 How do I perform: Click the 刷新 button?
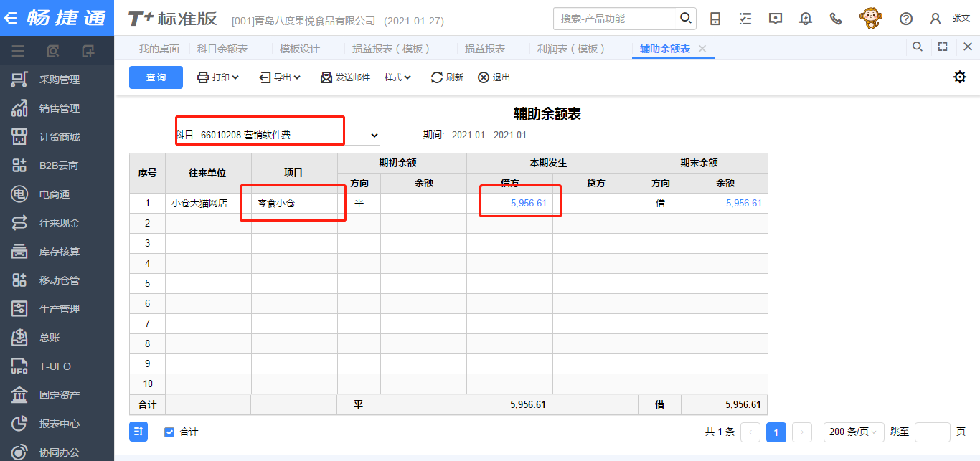[x=447, y=77]
